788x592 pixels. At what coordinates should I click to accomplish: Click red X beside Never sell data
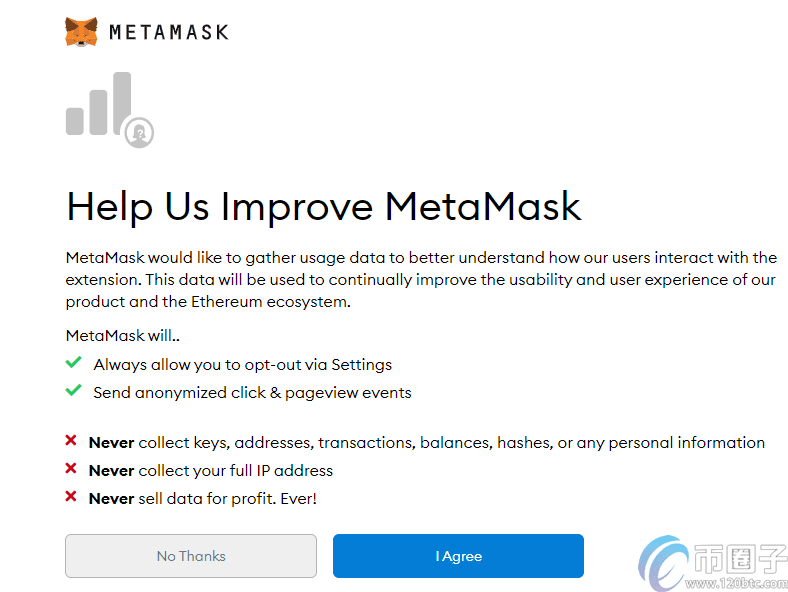71,497
